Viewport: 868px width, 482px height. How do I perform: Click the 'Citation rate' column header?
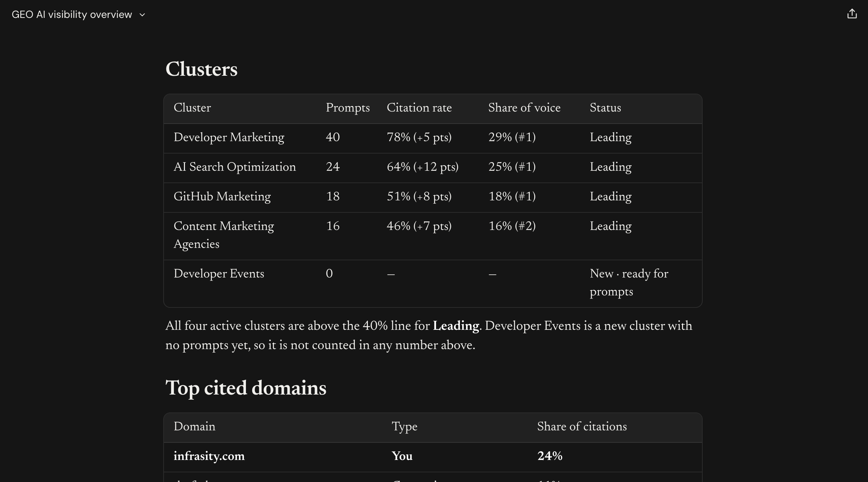click(x=419, y=108)
